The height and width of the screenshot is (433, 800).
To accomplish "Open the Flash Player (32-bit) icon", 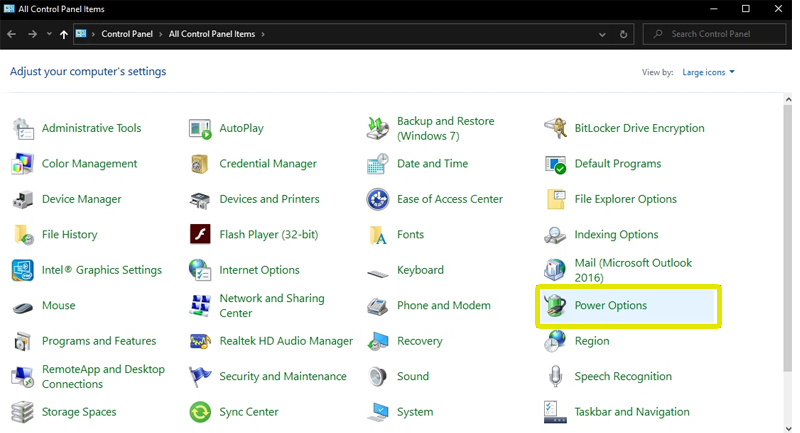I will pos(200,235).
